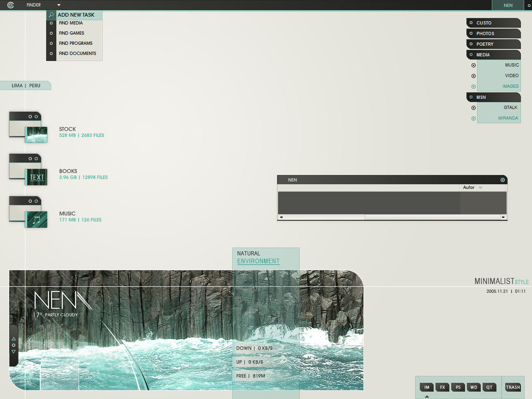Expand the Custo sidebar section
Viewport: 532px width, 399px height.
(x=493, y=23)
